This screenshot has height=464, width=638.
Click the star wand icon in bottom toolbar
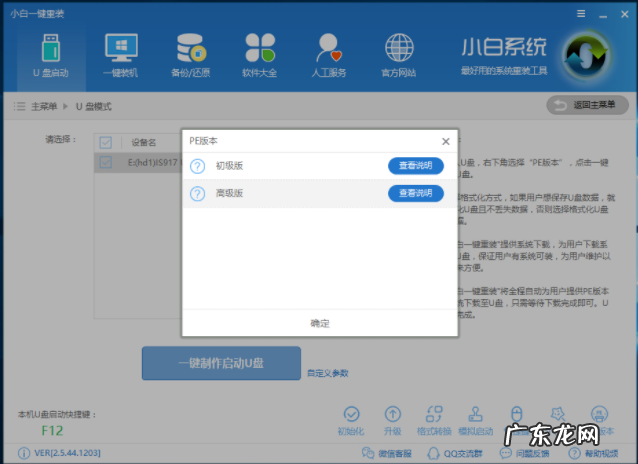tap(558, 414)
